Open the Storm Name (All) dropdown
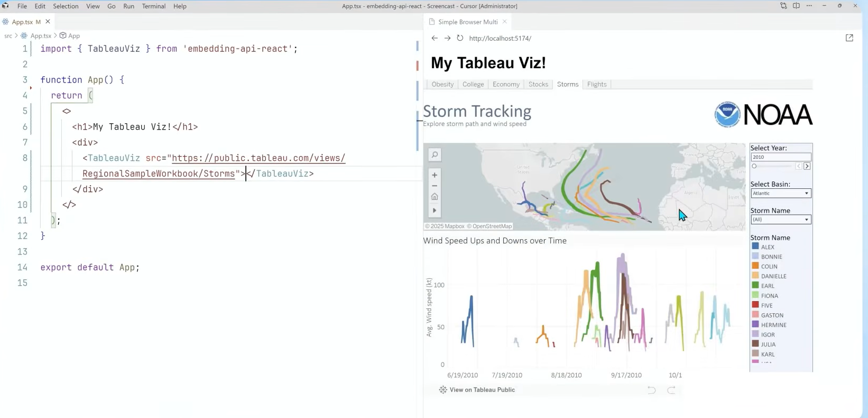868x418 pixels. pyautogui.click(x=781, y=220)
